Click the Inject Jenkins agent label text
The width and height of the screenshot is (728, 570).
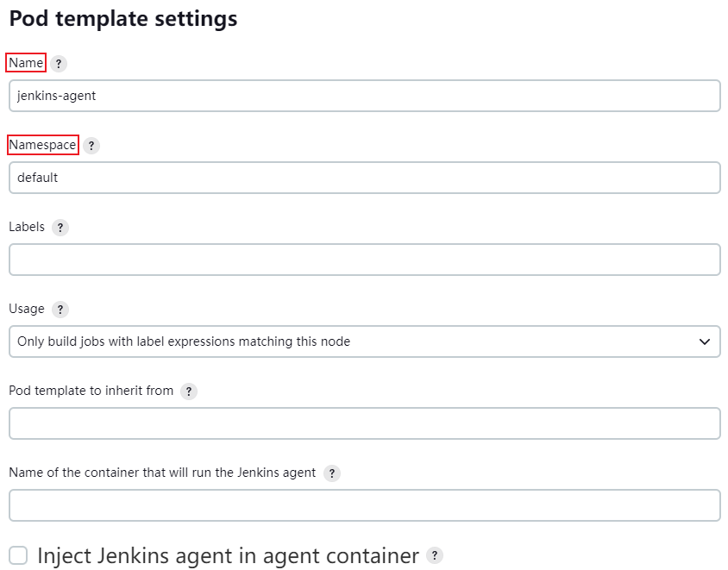pyautogui.click(x=228, y=555)
